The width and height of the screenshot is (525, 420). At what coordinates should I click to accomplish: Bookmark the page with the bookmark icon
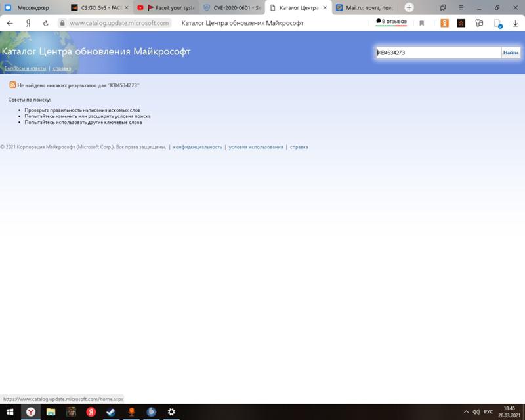click(x=421, y=23)
